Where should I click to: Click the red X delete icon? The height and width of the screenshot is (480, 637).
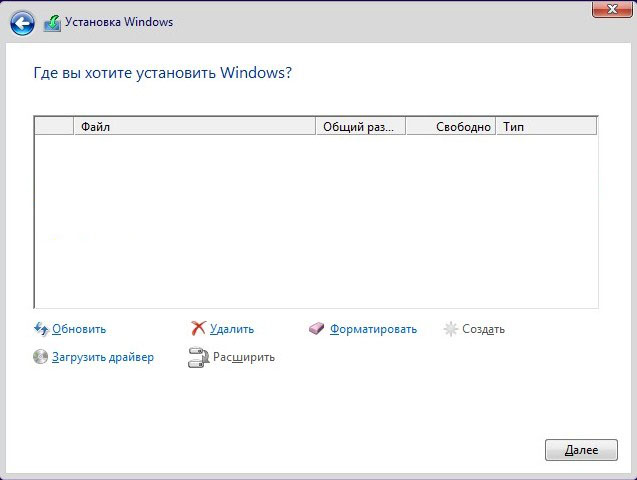(199, 329)
